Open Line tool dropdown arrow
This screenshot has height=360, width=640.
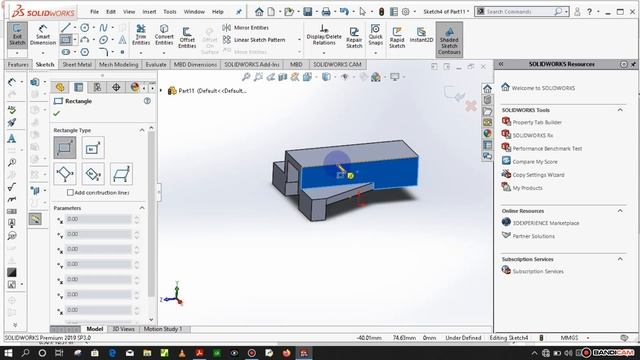[75, 28]
